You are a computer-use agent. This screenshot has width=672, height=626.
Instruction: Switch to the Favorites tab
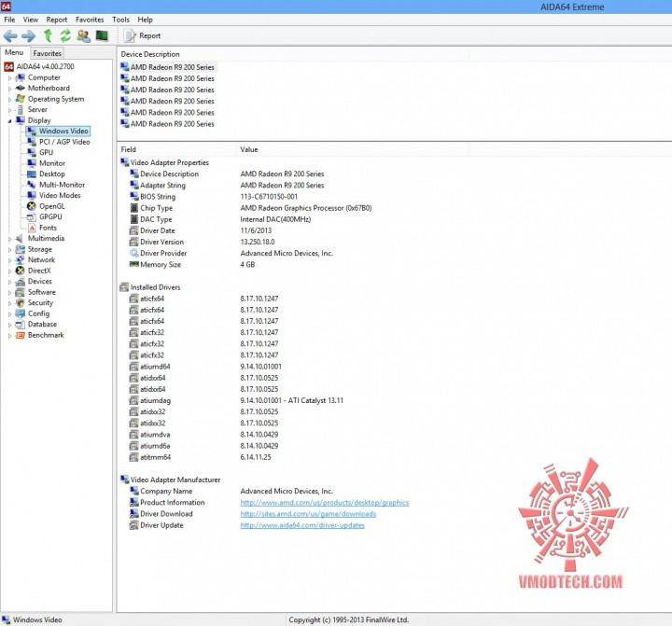pyautogui.click(x=48, y=53)
